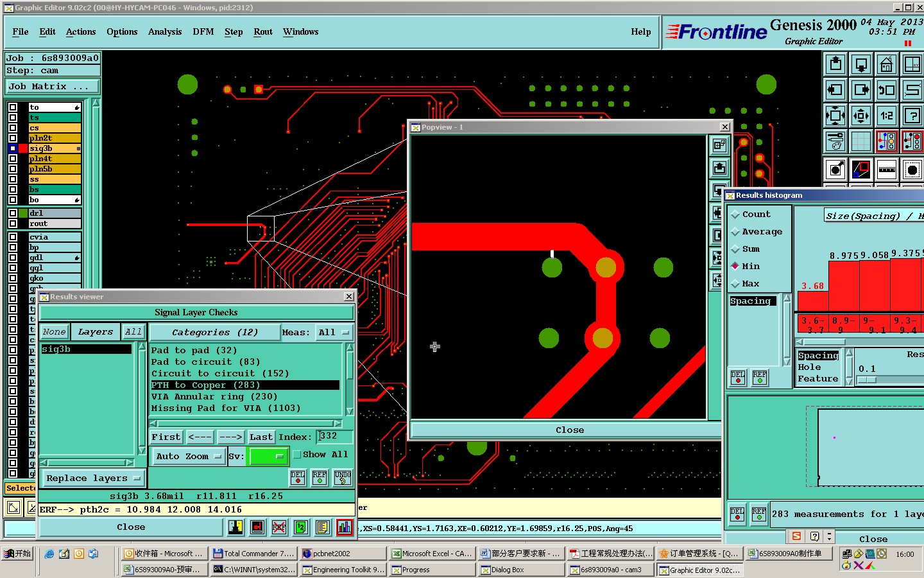Click the histogram bar chart icon
Screen dimensions: 924x578
point(345,527)
